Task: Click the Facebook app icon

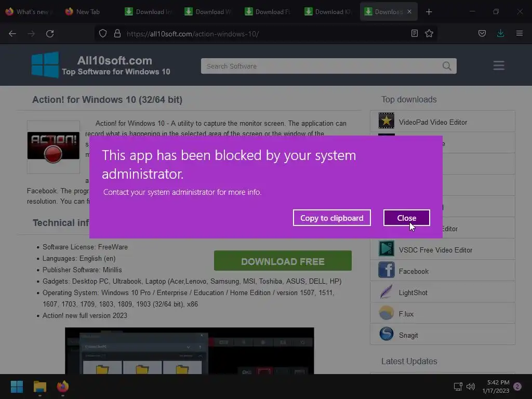Action: 386,270
